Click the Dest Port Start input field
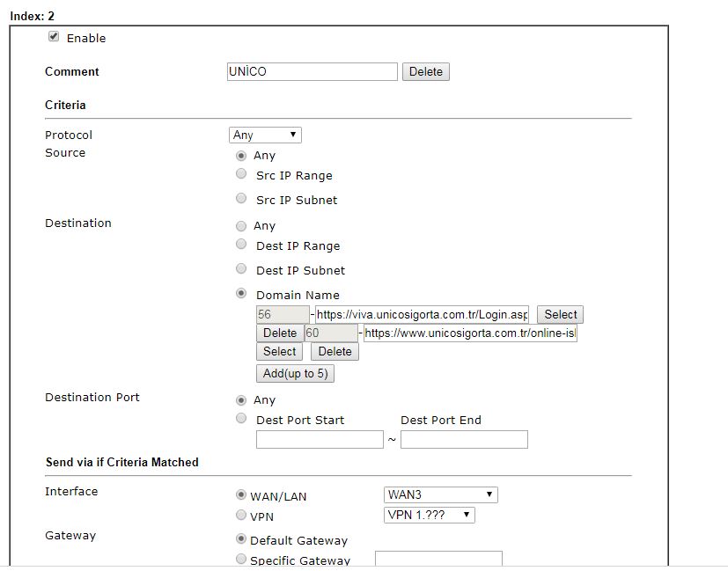The width and height of the screenshot is (728, 571). 320,439
